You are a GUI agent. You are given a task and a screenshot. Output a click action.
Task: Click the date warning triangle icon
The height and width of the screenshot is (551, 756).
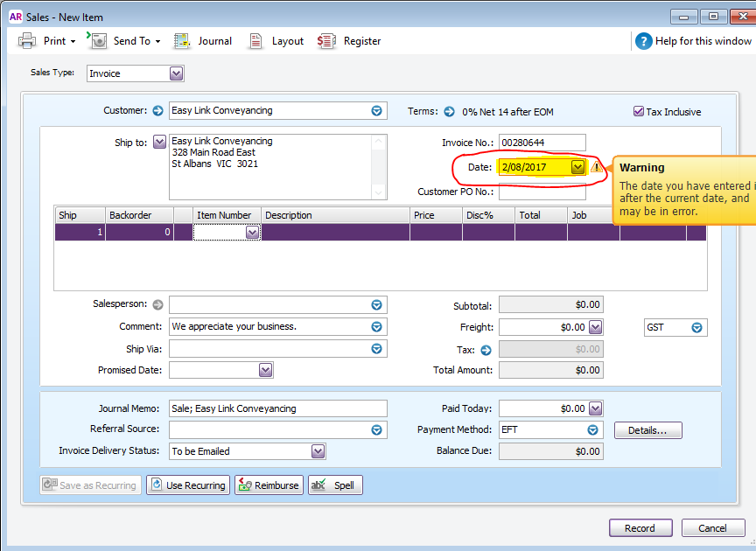point(597,167)
